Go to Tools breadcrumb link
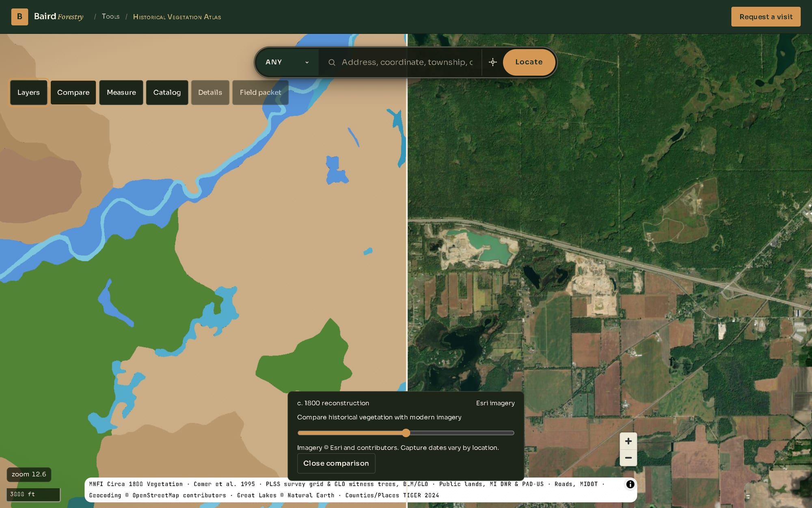The image size is (812, 508). tap(110, 17)
